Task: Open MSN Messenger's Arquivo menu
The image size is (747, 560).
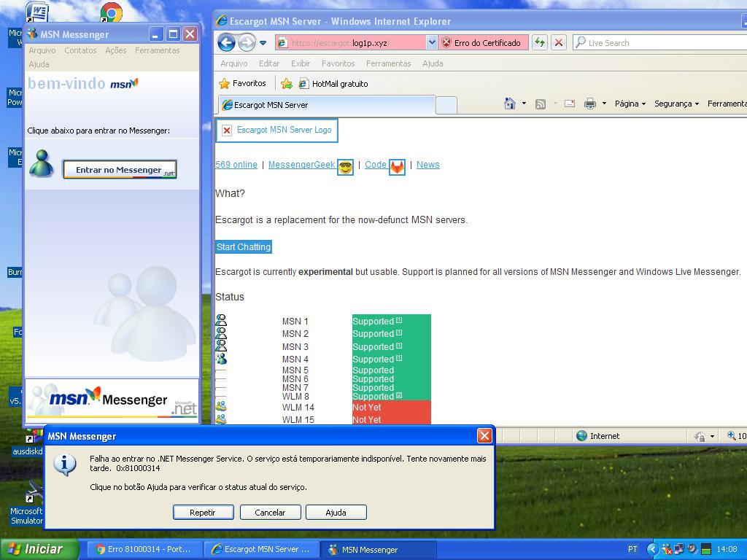Action: coord(42,50)
